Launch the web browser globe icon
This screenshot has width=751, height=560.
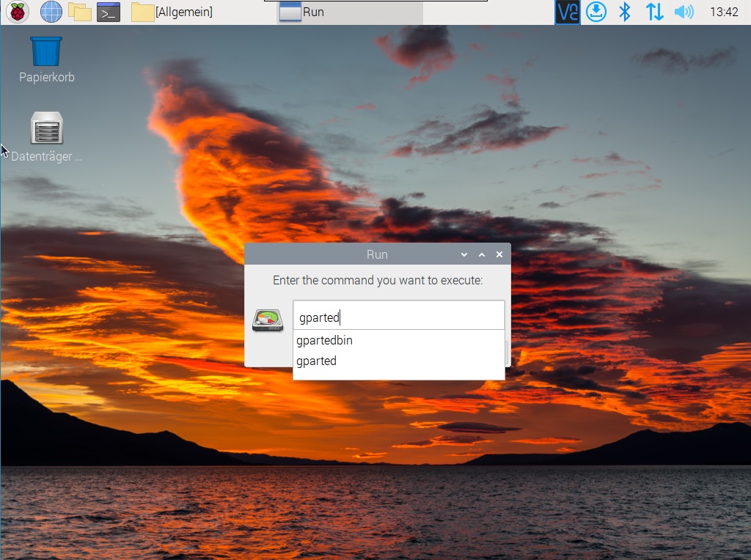(51, 12)
